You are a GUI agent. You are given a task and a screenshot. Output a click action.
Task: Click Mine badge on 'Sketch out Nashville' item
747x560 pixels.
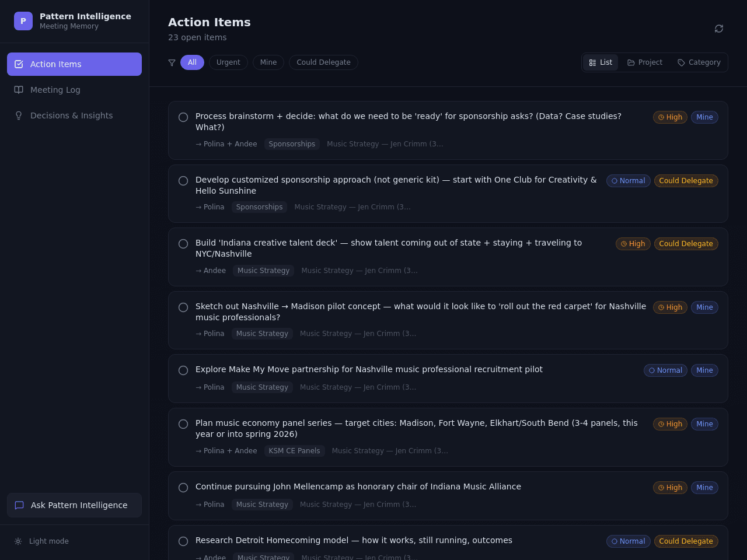pos(704,307)
